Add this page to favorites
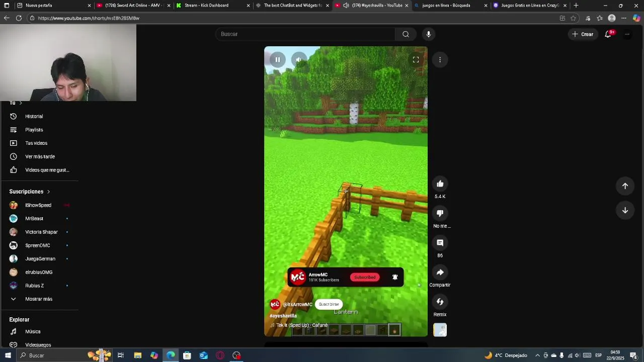Image resolution: width=644 pixels, height=362 pixels. point(573,18)
